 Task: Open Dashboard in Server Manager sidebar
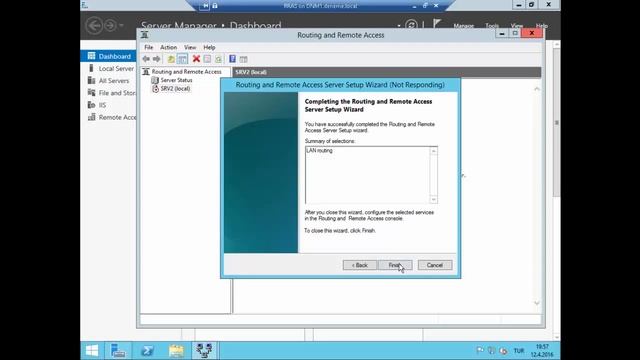[109, 56]
